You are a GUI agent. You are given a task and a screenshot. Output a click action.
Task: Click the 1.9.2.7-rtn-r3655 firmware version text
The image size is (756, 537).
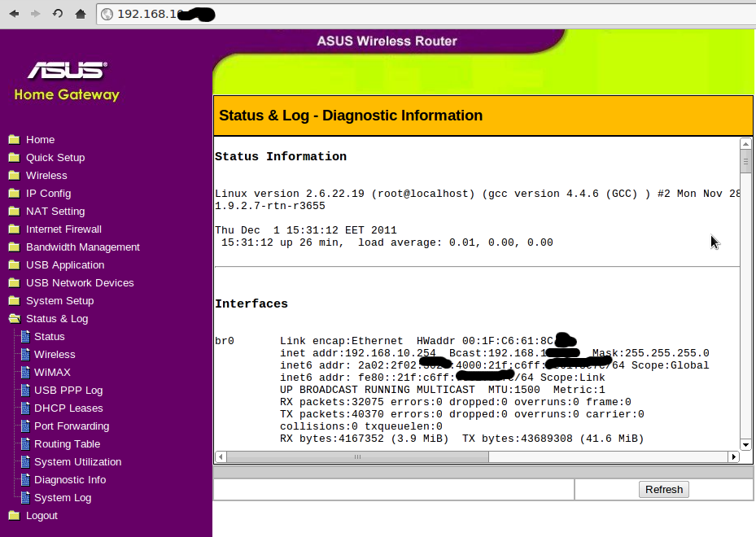click(270, 206)
